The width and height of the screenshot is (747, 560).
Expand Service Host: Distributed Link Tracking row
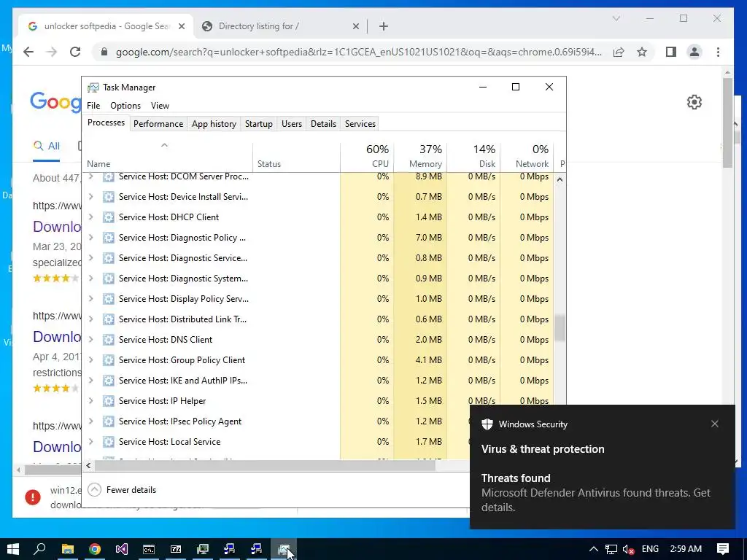[x=90, y=319]
